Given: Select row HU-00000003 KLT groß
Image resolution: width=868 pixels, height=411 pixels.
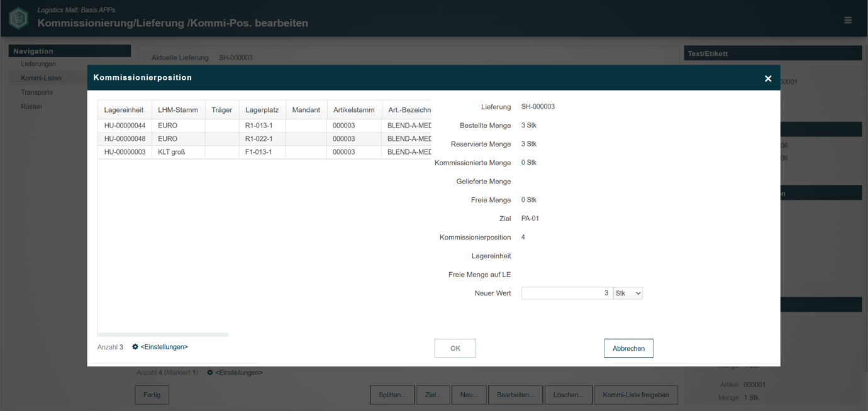Looking at the screenshot, I should 264,152.
